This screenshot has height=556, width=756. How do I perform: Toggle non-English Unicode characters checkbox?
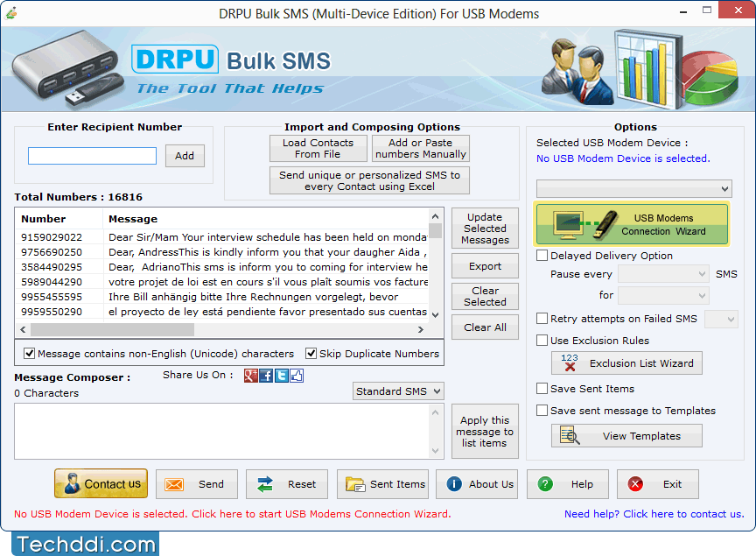tap(30, 353)
